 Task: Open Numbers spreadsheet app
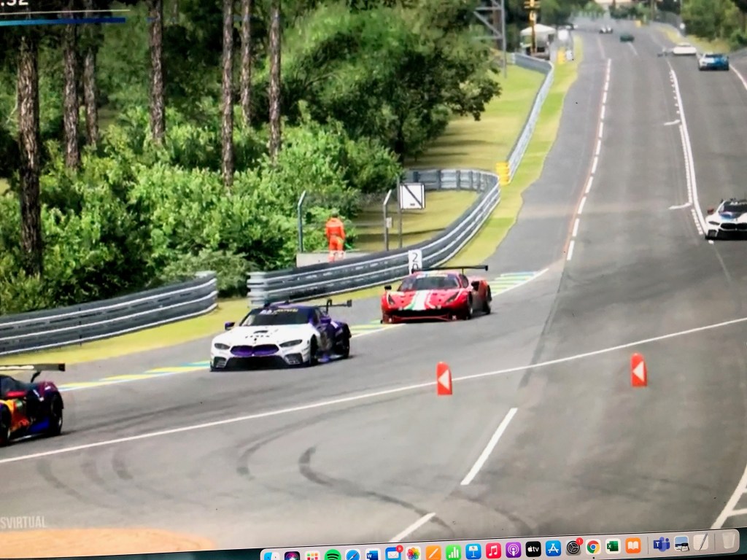[x=453, y=552]
